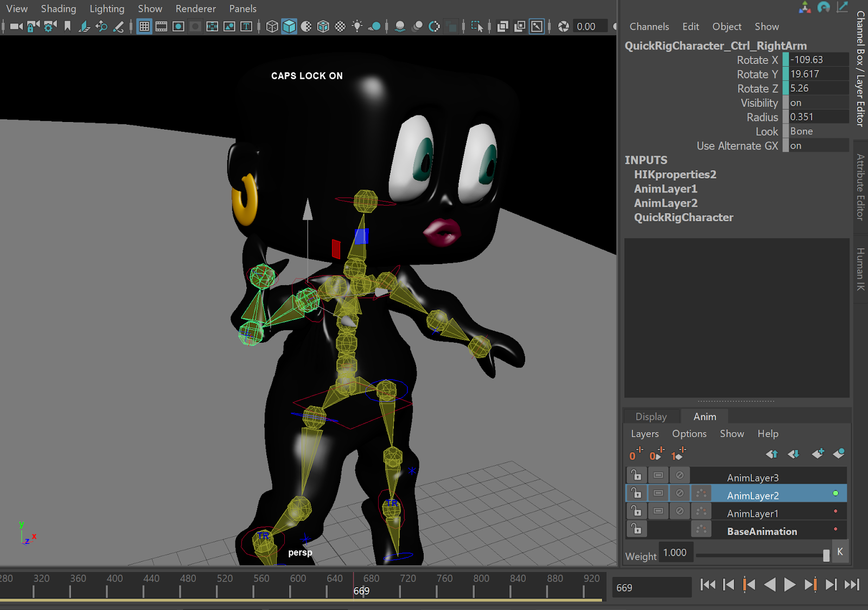The width and height of the screenshot is (868, 610).
Task: Click the Exposure aperture icon
Action: (564, 26)
